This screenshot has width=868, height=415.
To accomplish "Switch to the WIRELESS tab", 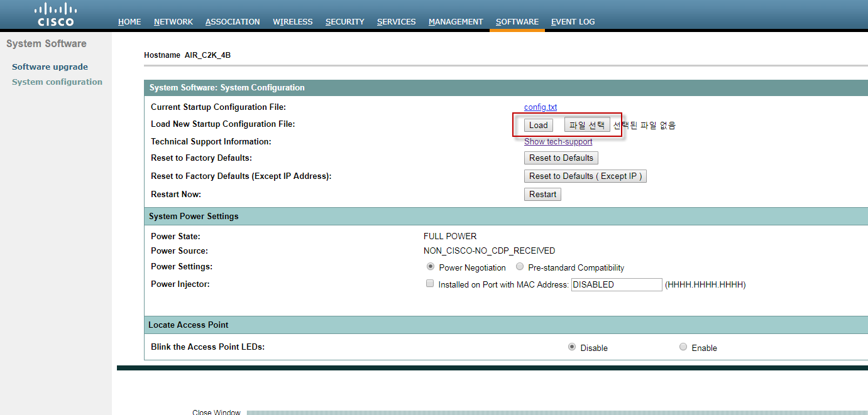I will coord(292,21).
